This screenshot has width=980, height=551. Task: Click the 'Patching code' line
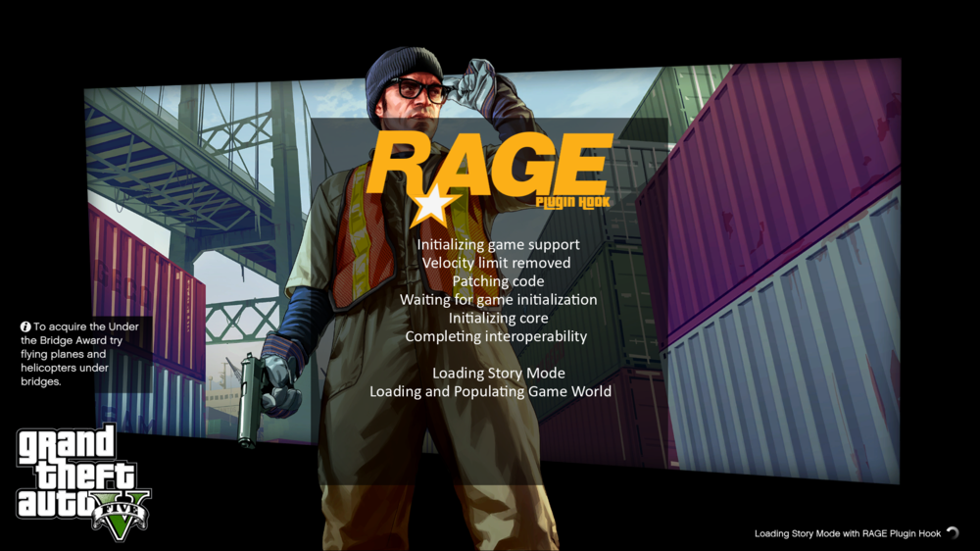click(498, 281)
